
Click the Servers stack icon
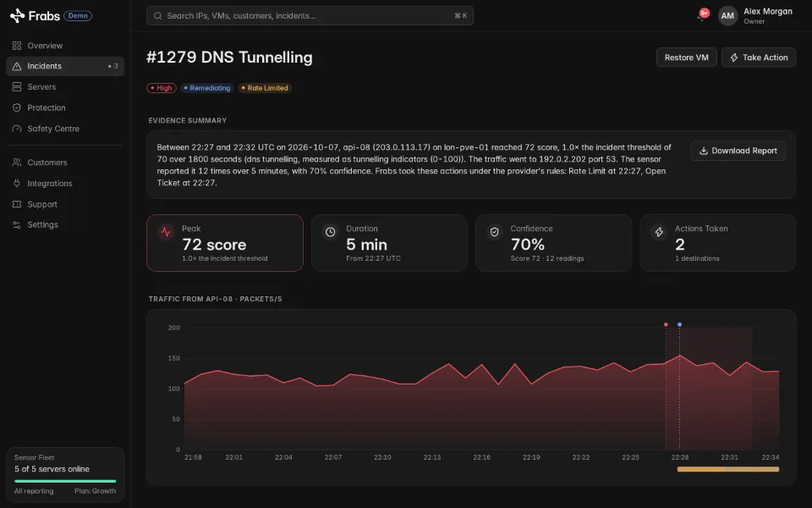point(17,87)
